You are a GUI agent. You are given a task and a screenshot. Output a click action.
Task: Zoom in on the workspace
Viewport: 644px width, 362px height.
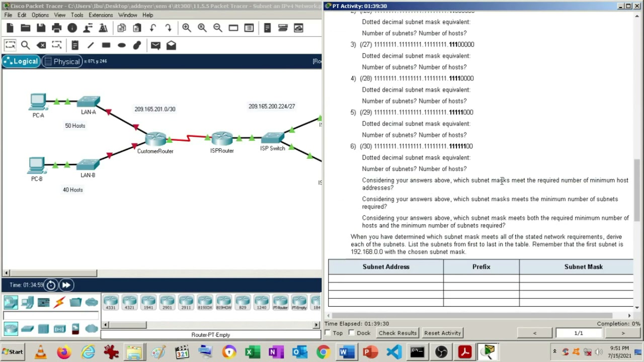tap(187, 28)
